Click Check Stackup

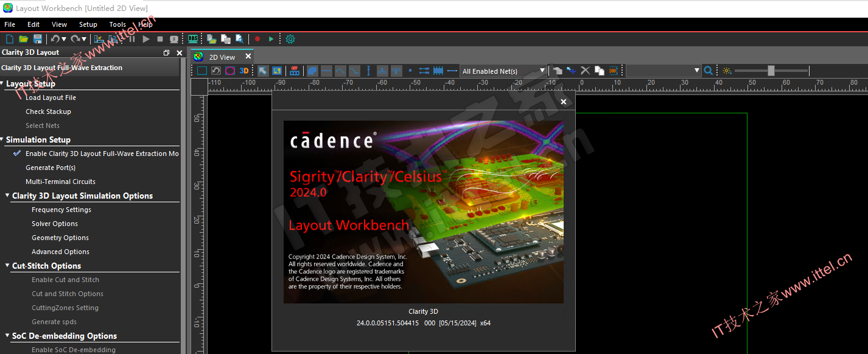(x=48, y=112)
